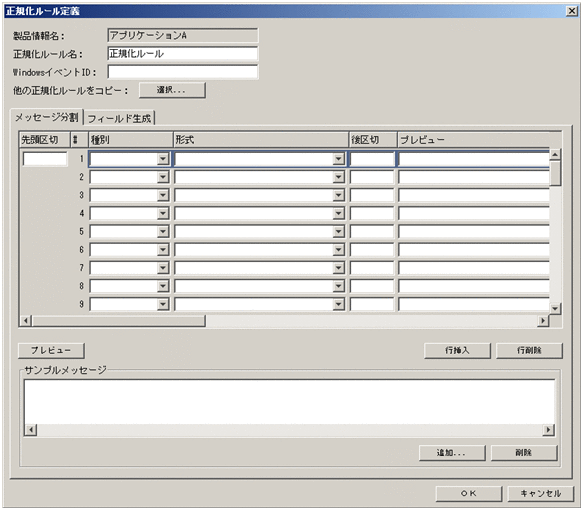Open the 種別 dropdown in row 2
Viewport: 585px width, 512px height.
click(x=163, y=177)
